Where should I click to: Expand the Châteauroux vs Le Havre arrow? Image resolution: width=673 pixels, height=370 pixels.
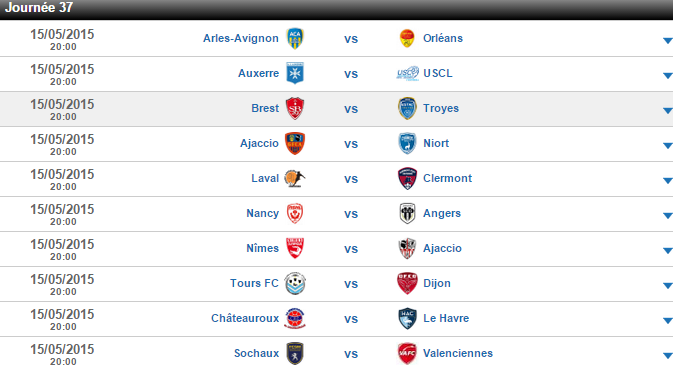tap(667, 321)
